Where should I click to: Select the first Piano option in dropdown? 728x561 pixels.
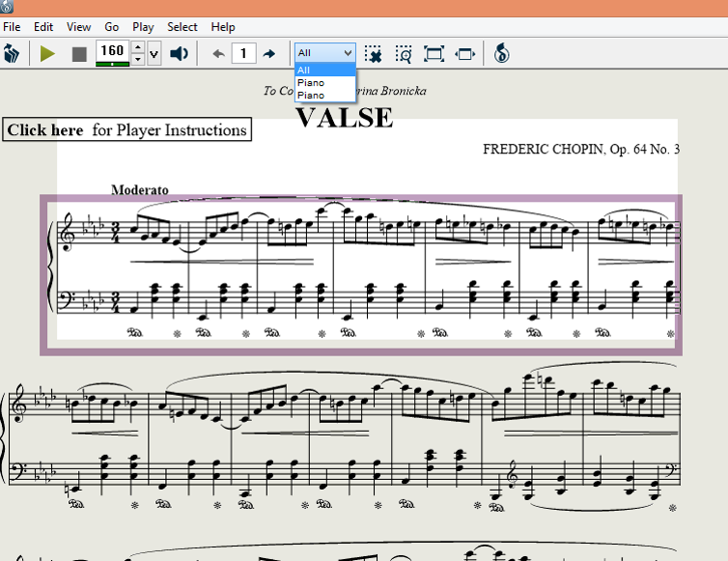[x=311, y=83]
